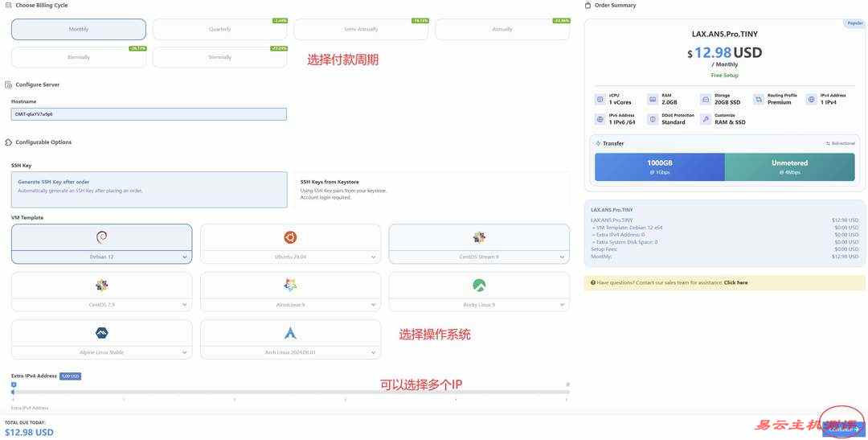The height and width of the screenshot is (440, 868).
Task: Select the Monthly billing cycle
Action: tap(79, 30)
